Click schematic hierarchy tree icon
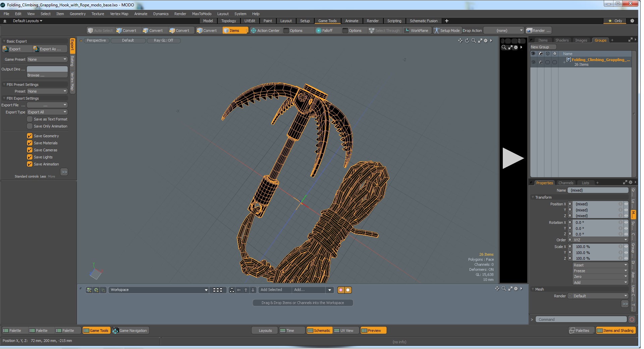Screen dimensions: 644x349 point(232,290)
